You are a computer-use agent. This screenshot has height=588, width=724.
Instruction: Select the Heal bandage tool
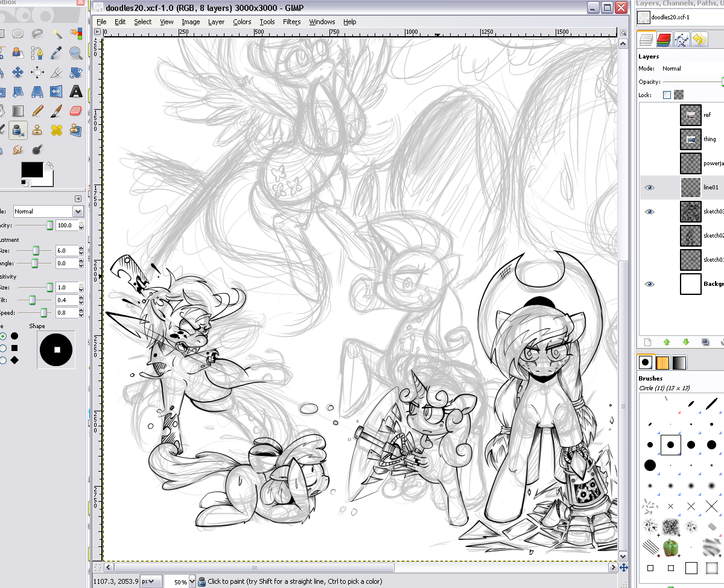tap(57, 130)
